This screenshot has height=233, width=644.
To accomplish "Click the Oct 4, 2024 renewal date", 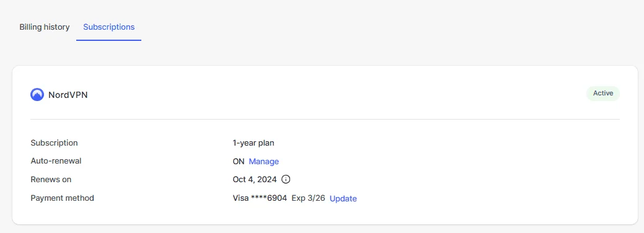I will tap(255, 179).
